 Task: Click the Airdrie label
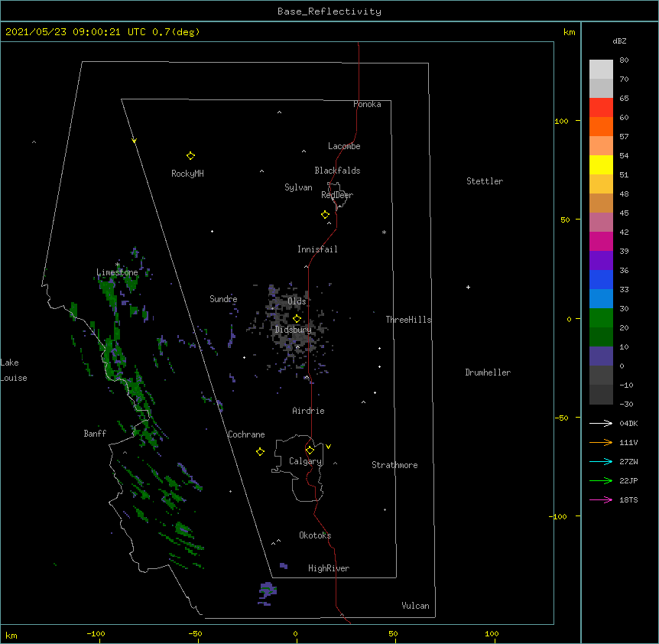coord(308,411)
